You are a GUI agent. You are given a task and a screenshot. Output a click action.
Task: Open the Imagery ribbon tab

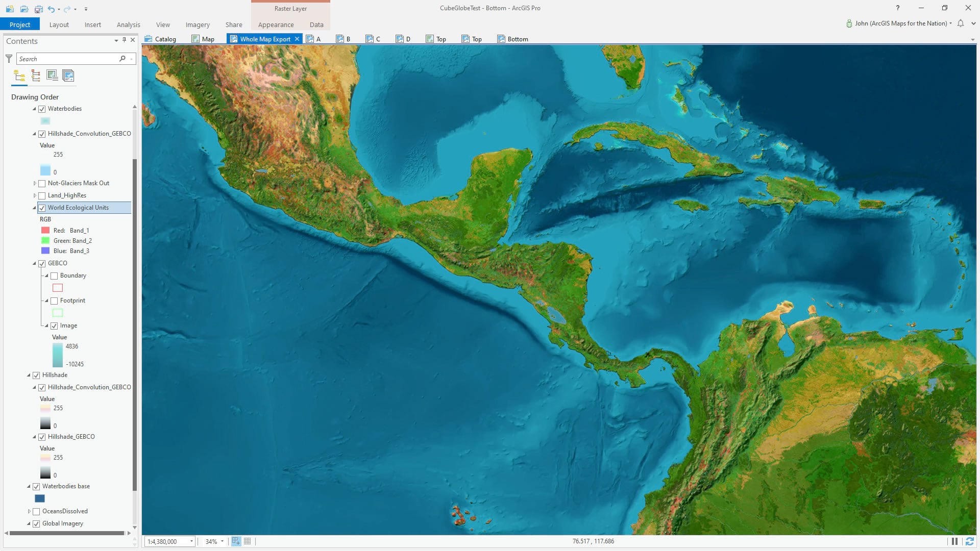coord(197,24)
